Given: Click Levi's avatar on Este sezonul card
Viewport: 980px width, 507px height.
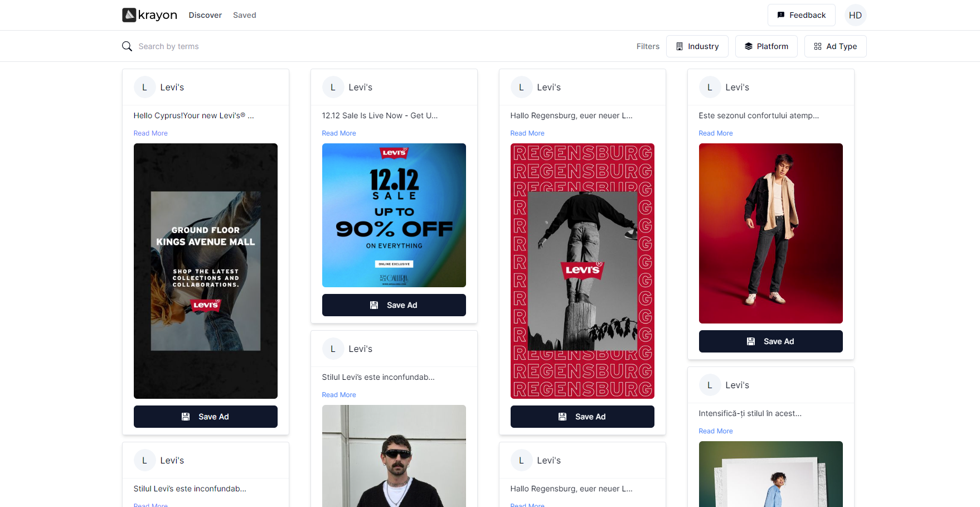Looking at the screenshot, I should pyautogui.click(x=710, y=87).
